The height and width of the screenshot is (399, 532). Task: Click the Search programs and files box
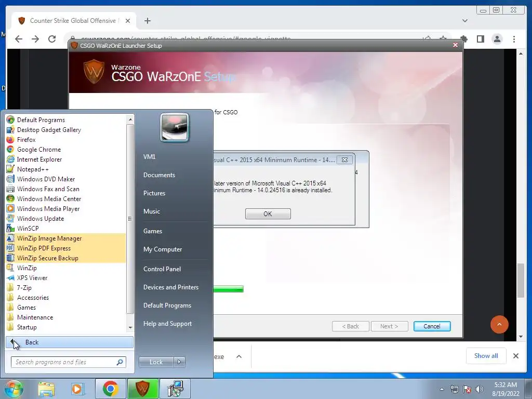click(x=69, y=362)
